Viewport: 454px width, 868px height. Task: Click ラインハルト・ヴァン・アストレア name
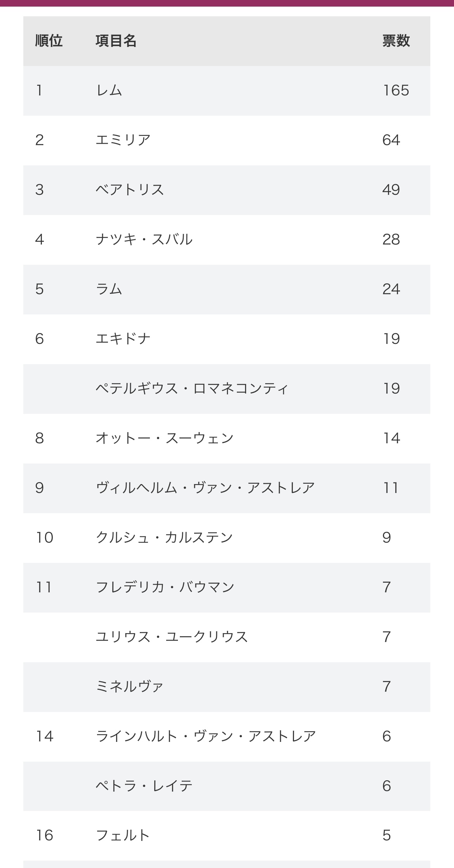(x=206, y=736)
